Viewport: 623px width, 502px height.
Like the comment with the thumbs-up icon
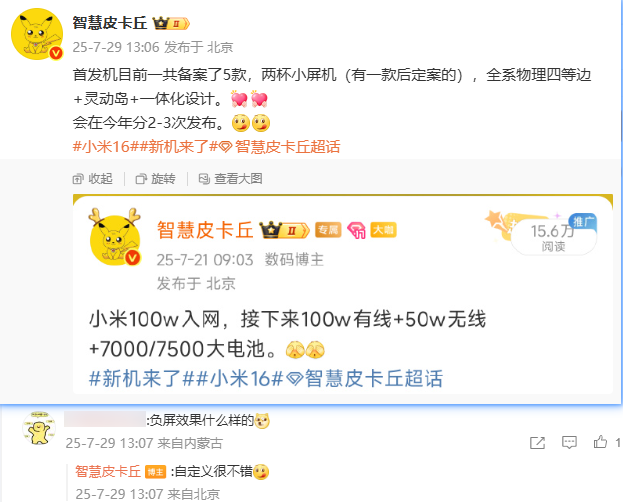(600, 442)
